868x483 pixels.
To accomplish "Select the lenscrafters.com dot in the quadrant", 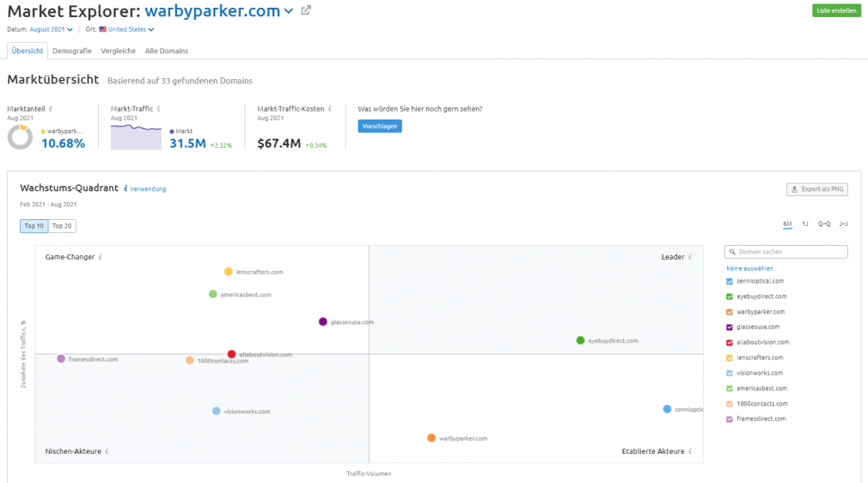I will point(228,272).
